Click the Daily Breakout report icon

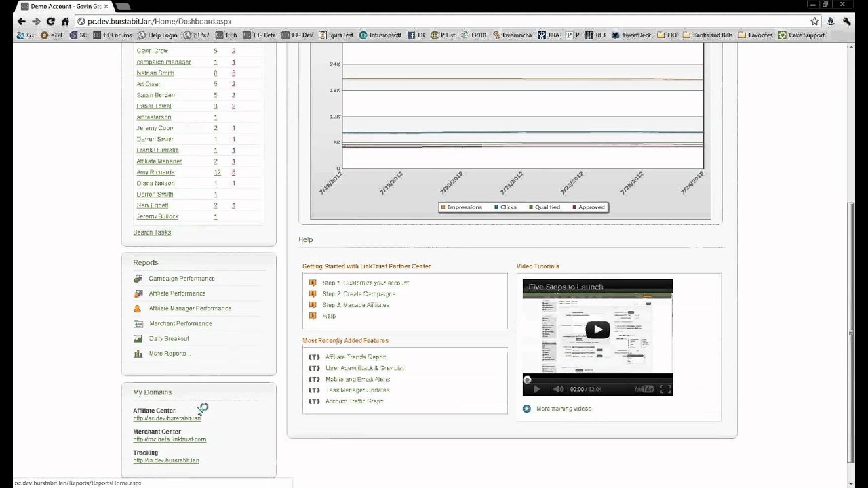[138, 338]
